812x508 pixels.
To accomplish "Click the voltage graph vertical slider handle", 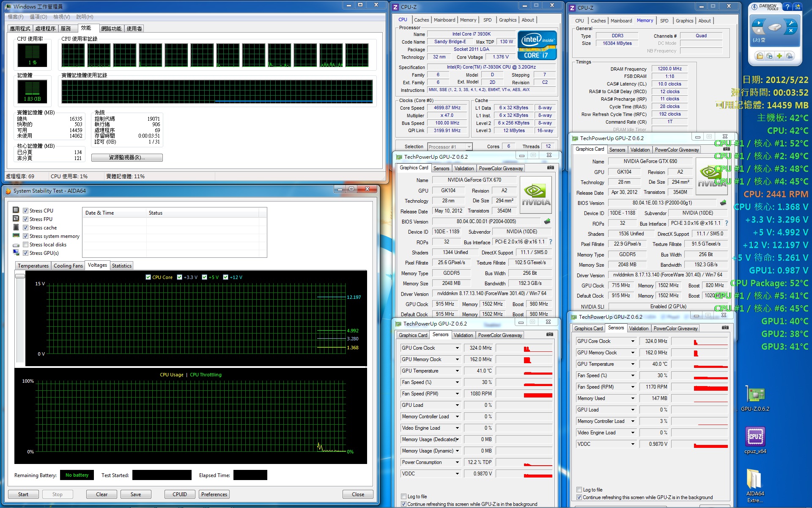I will 20,276.
